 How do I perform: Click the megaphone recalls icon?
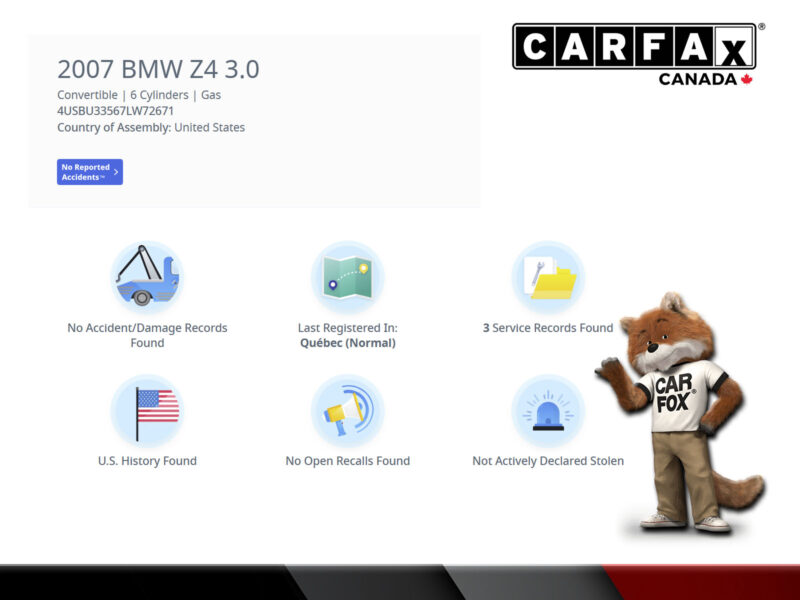(347, 411)
